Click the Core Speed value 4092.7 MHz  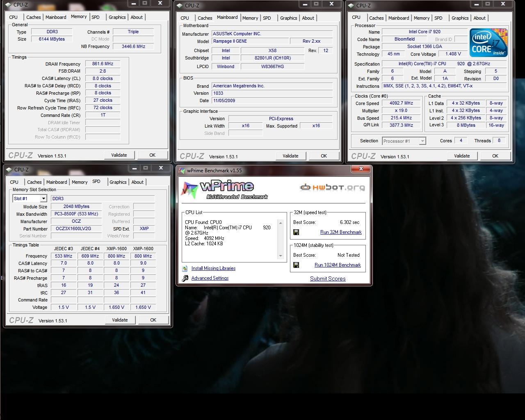(x=401, y=103)
